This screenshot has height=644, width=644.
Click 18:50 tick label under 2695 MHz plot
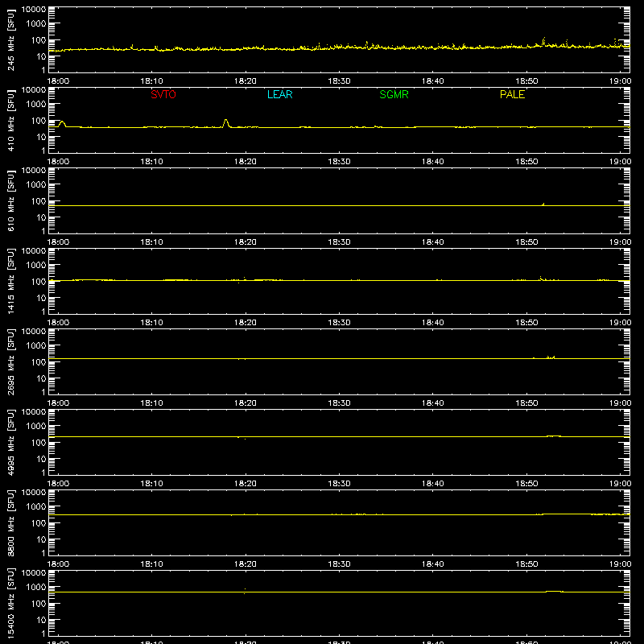pyautogui.click(x=526, y=403)
